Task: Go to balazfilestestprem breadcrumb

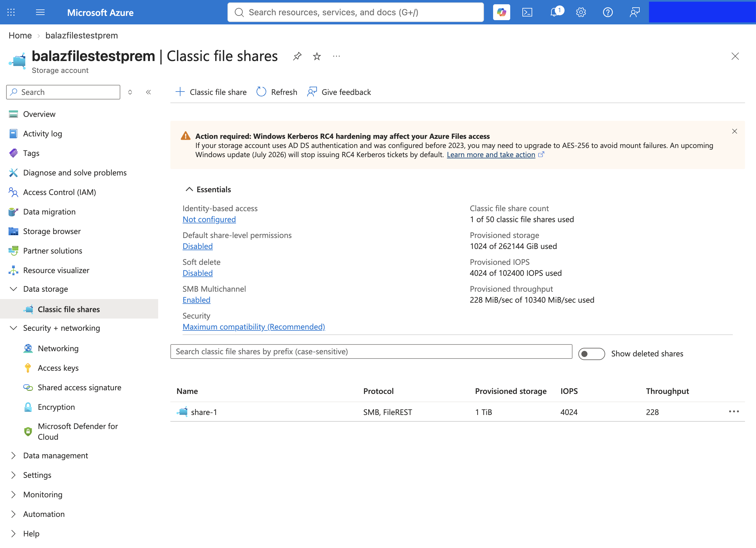Action: pyautogui.click(x=82, y=36)
